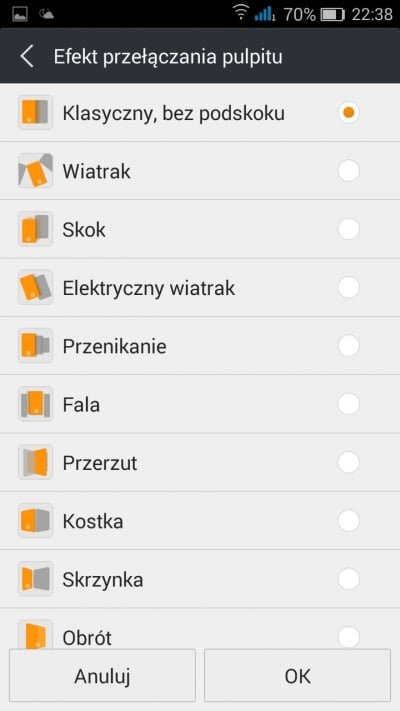Screen dimensions: 400x711
Task: Confirm selection with the OK button
Action: 298,676
